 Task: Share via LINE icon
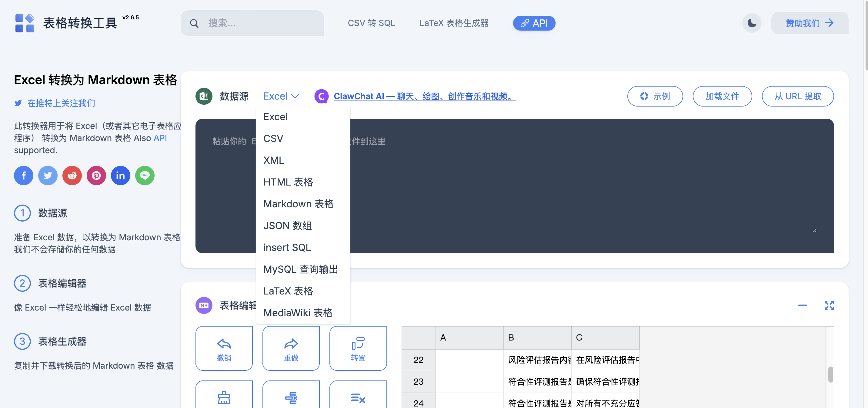pyautogui.click(x=145, y=175)
